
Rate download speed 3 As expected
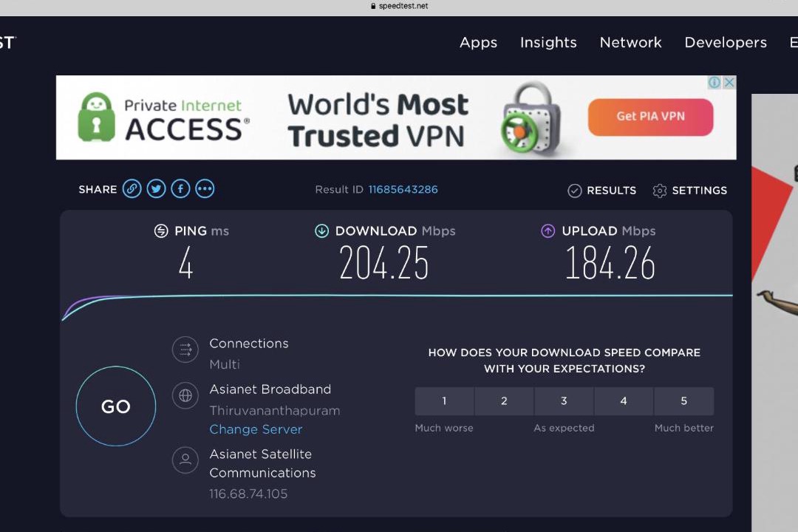[564, 401]
